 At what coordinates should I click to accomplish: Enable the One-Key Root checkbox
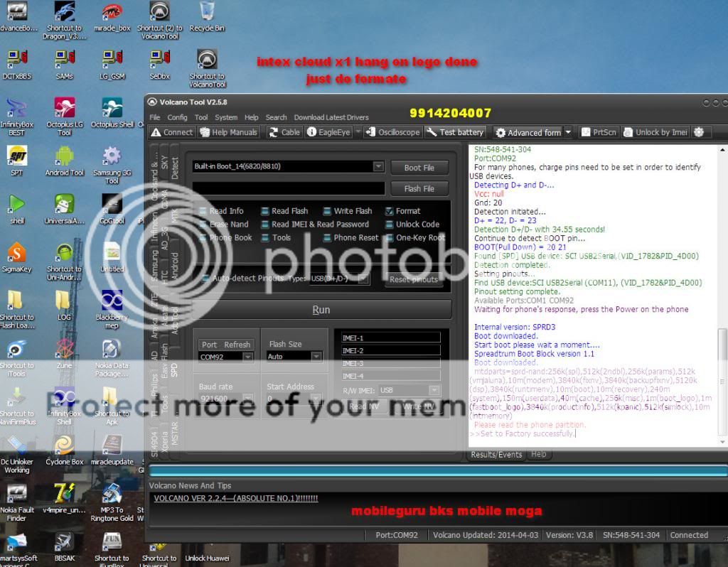[x=389, y=238]
